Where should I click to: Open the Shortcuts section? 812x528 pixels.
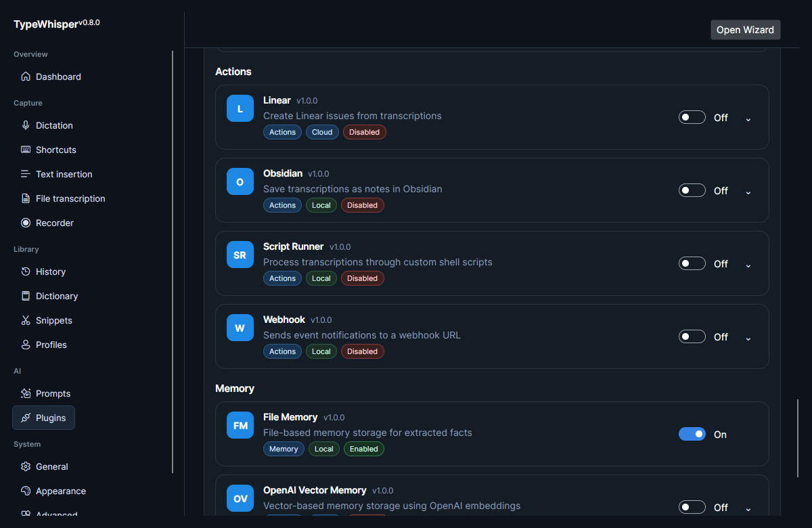click(x=48, y=150)
